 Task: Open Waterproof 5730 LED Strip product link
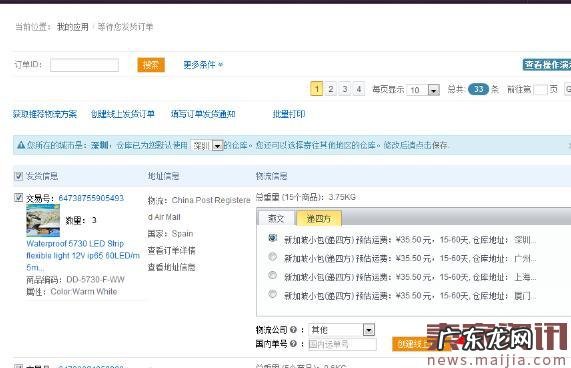coord(83,255)
